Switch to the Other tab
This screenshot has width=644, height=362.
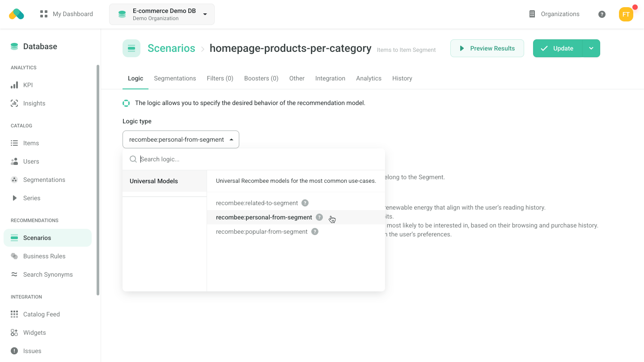pos(297,78)
